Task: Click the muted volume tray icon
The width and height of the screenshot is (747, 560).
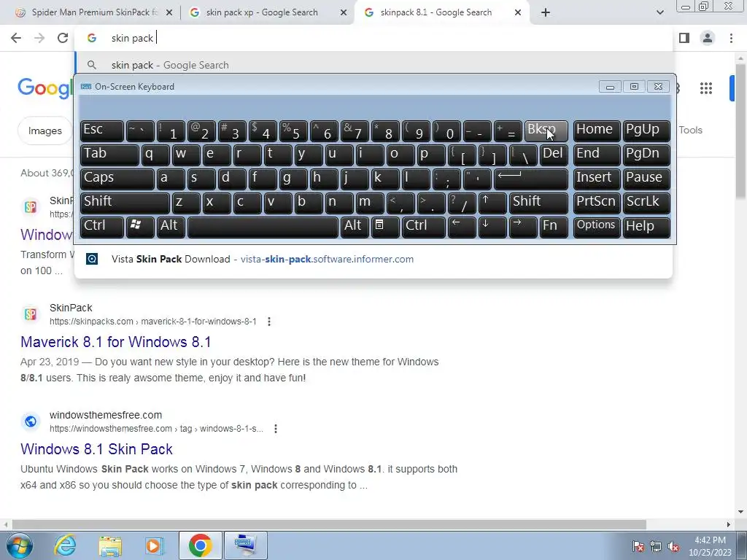Action: click(x=673, y=547)
